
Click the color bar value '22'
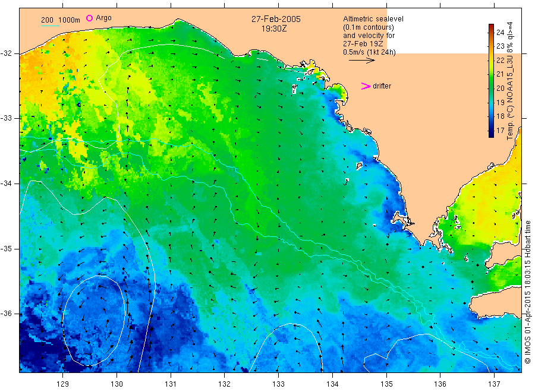coord(500,61)
